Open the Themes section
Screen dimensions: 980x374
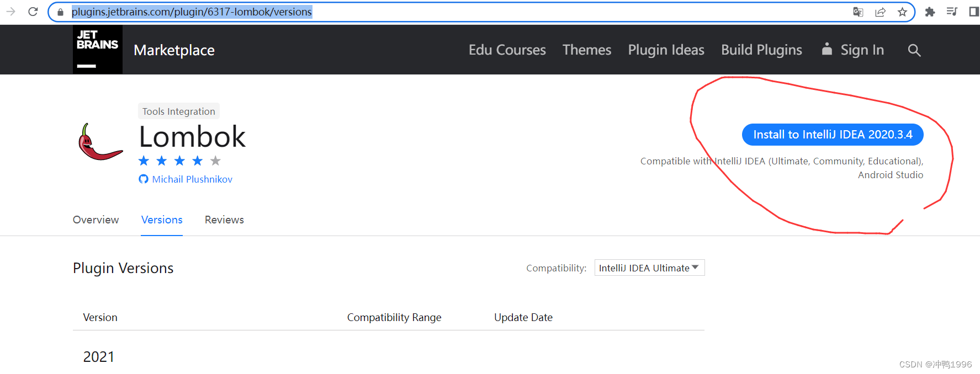(x=587, y=50)
